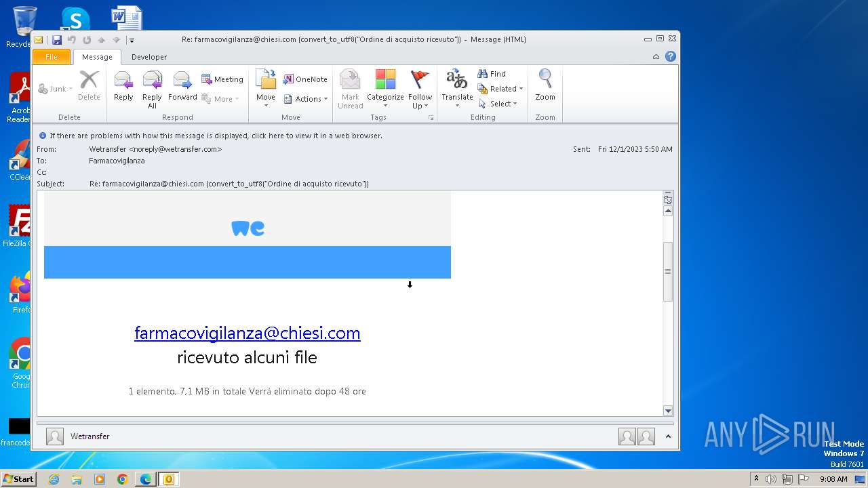The image size is (868, 488).
Task: Open the Select dropdown
Action: (x=498, y=104)
